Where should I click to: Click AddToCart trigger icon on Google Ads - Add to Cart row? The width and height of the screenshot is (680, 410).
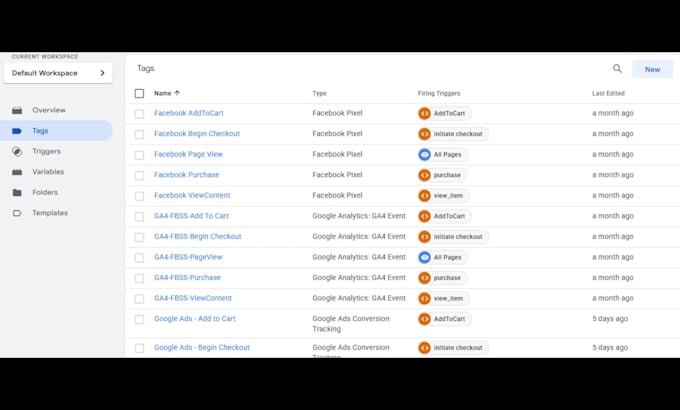[x=424, y=319]
